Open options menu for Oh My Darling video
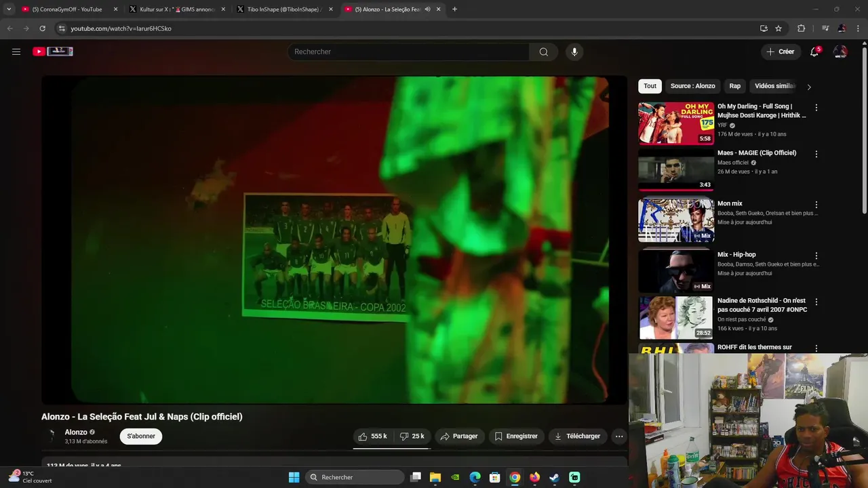Screen dimensions: 868x488 click(x=816, y=108)
